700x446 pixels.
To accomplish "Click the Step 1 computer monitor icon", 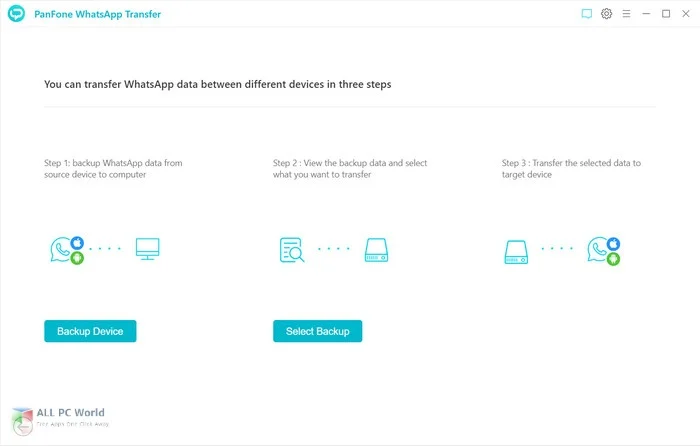I will (148, 249).
